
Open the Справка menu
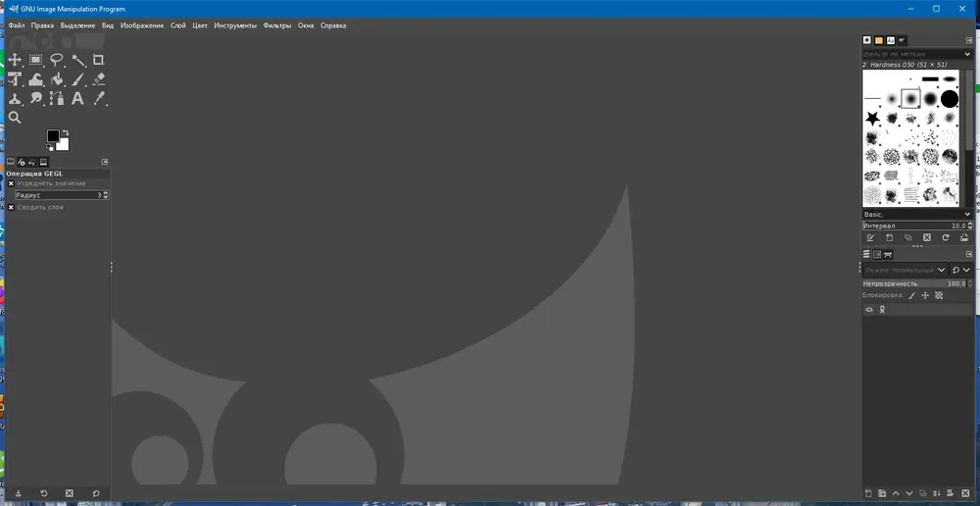point(333,25)
